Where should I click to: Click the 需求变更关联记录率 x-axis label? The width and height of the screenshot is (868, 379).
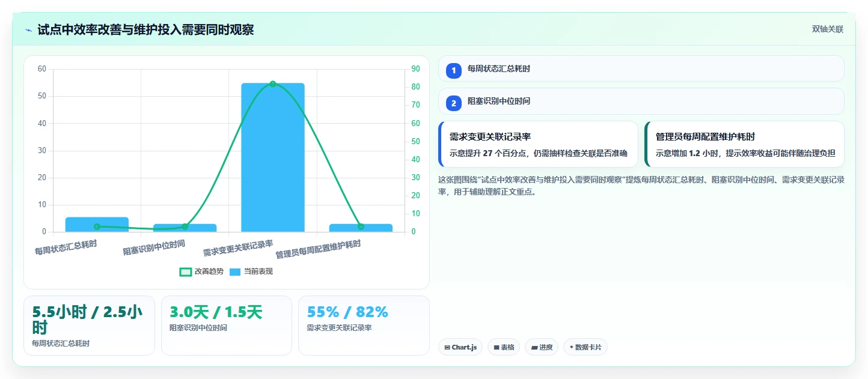point(238,248)
